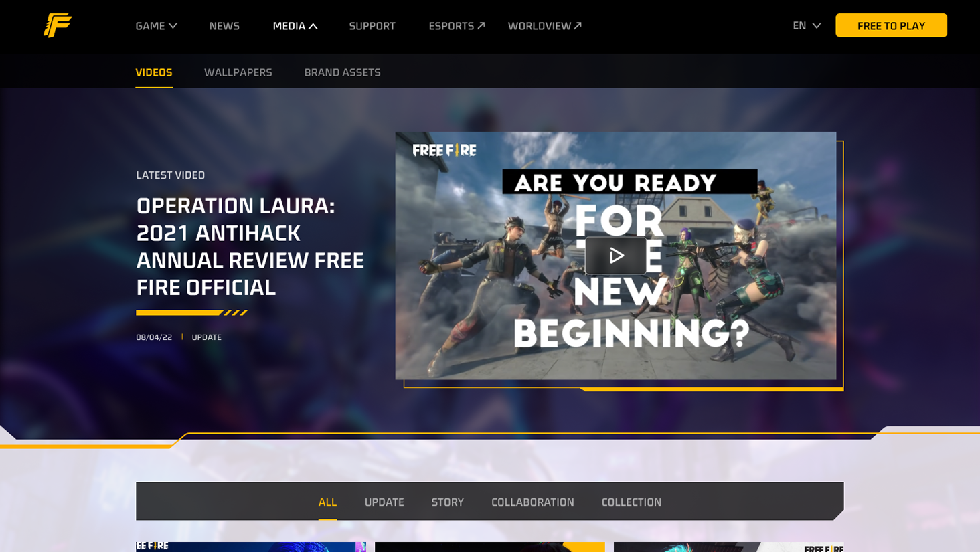980x552 pixels.
Task: Open the WORLDVIEW external link
Action: [x=544, y=26]
